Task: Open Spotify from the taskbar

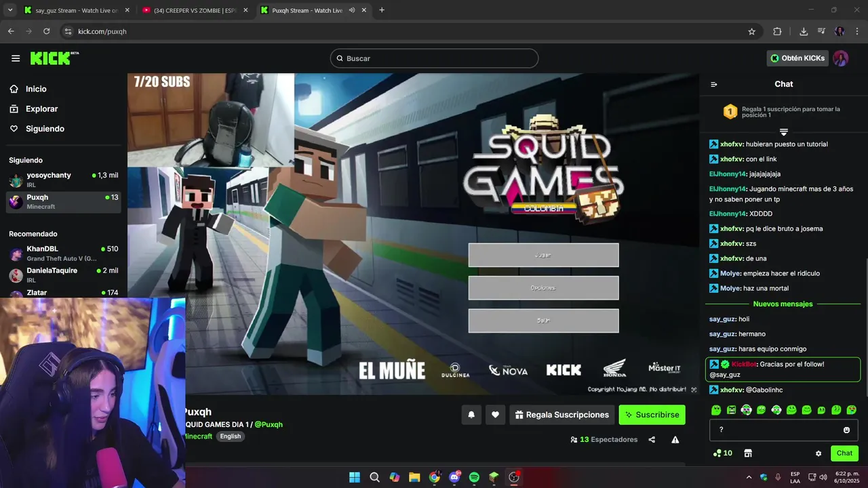Action: click(474, 477)
